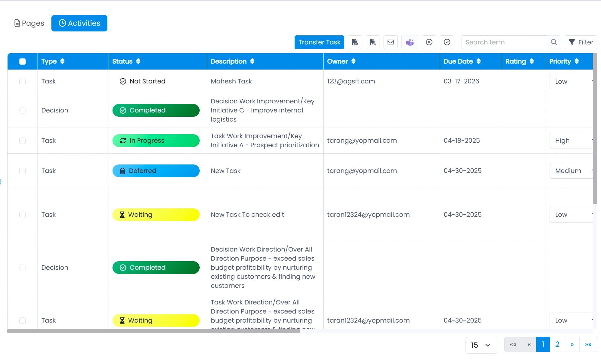Click into the Search term field

pos(504,42)
